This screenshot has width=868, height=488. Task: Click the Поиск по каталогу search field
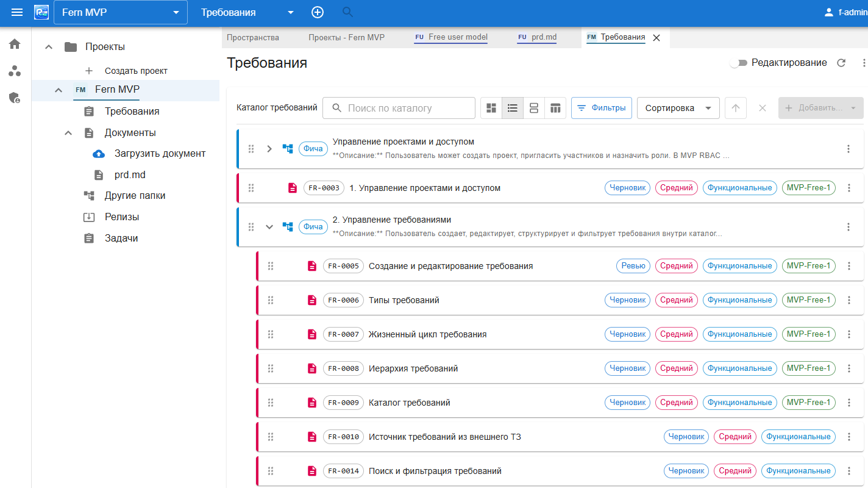pos(399,108)
